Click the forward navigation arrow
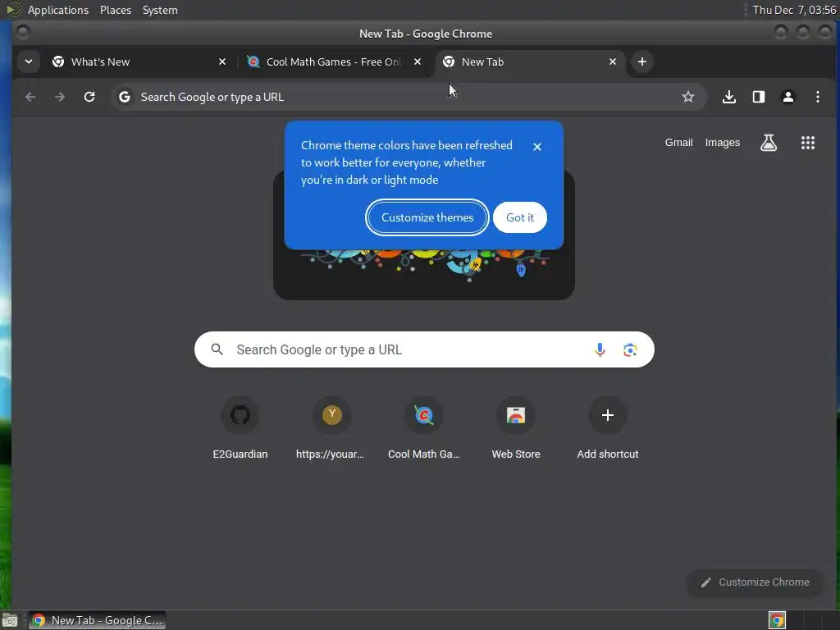 click(x=60, y=97)
